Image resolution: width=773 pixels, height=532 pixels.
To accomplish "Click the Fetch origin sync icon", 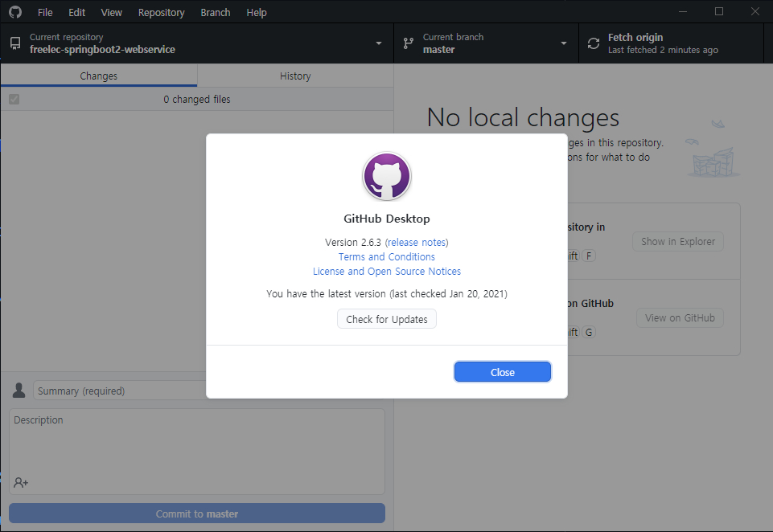I will (x=594, y=43).
